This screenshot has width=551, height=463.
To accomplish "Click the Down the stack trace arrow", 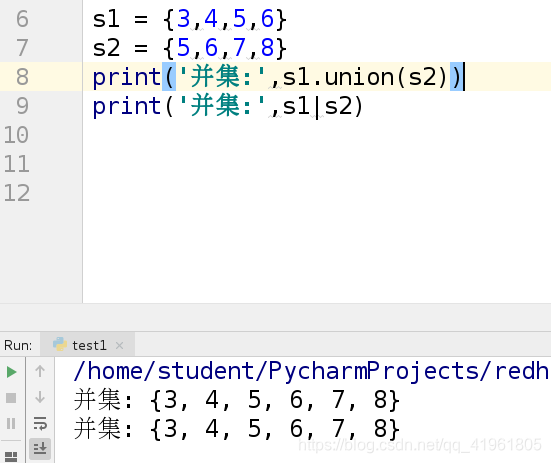I will [40, 397].
